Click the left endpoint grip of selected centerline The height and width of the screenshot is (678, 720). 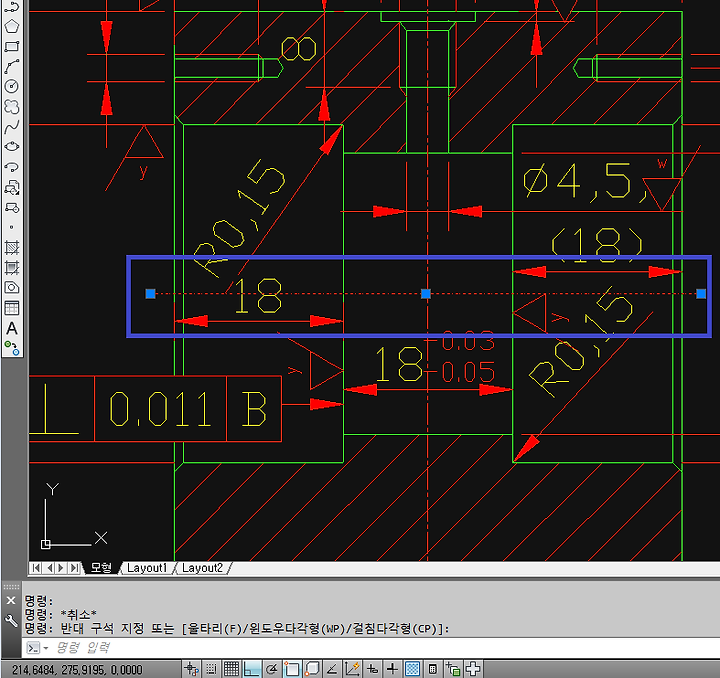click(x=150, y=294)
